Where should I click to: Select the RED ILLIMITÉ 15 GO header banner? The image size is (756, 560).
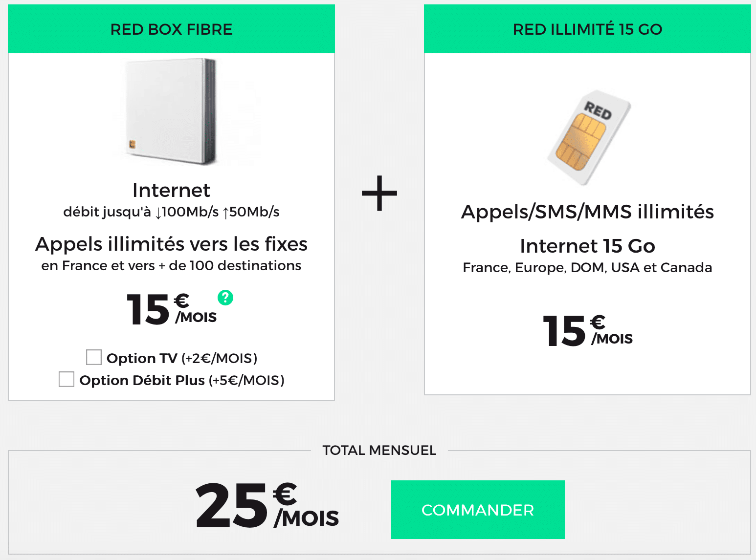(x=587, y=29)
